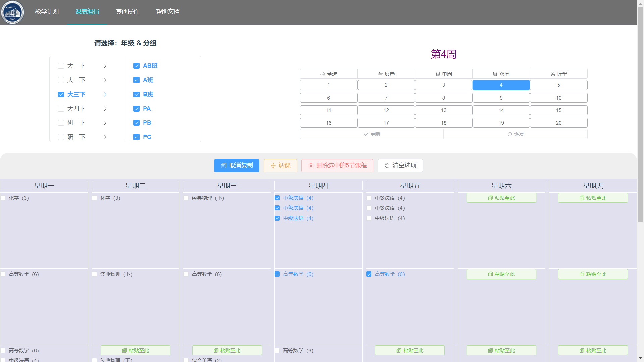Screen dimensions: 644x362
Task: Check the 研二下 grade checkbox
Action: click(x=61, y=137)
